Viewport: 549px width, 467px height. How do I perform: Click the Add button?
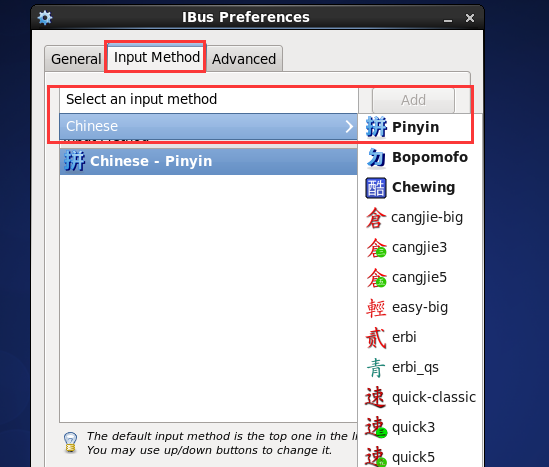coord(414,100)
